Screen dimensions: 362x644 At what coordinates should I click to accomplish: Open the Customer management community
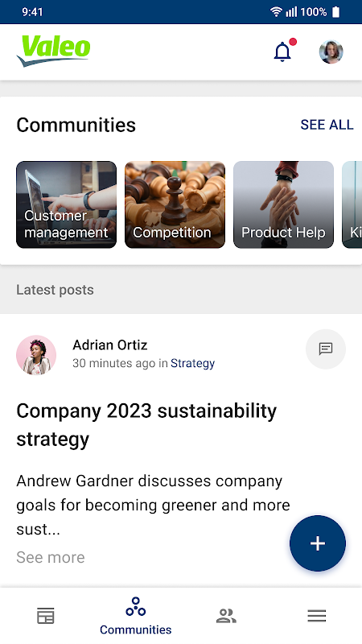67,204
